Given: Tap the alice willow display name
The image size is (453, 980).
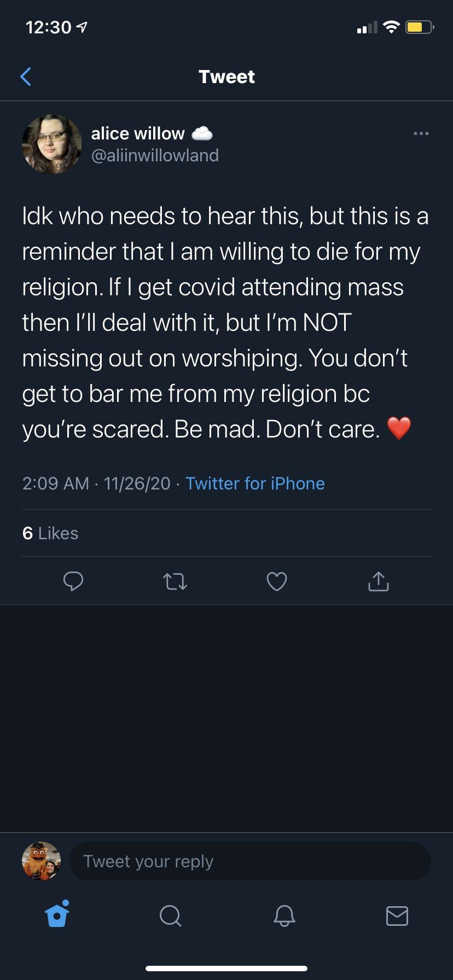Looking at the screenshot, I should coord(138,133).
